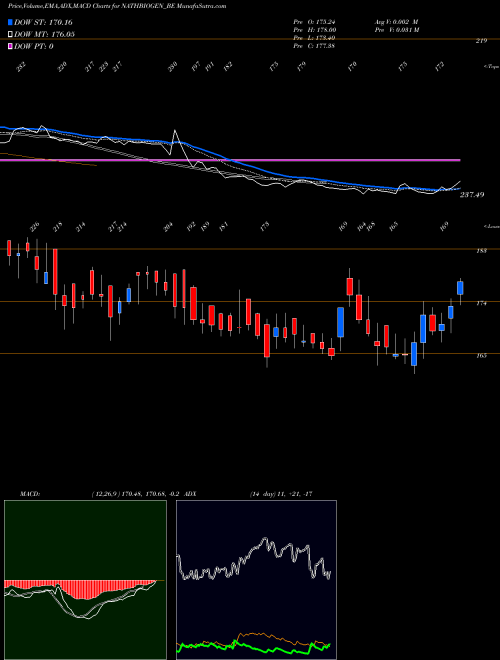Click the DOW ST: 170.16 legend label
This screenshot has width=500, height=660.
coord(43,22)
